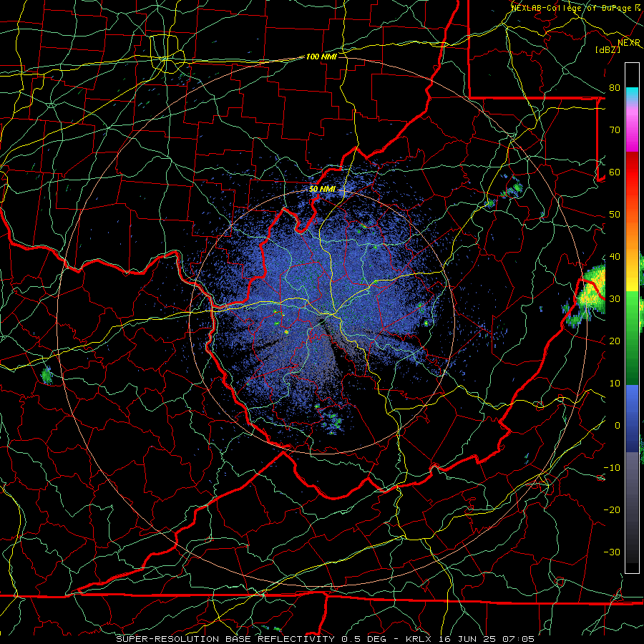Image resolution: width=644 pixels, height=644 pixels.
Task: Click the radar site at the center of the range rings
Action: (x=322, y=321)
